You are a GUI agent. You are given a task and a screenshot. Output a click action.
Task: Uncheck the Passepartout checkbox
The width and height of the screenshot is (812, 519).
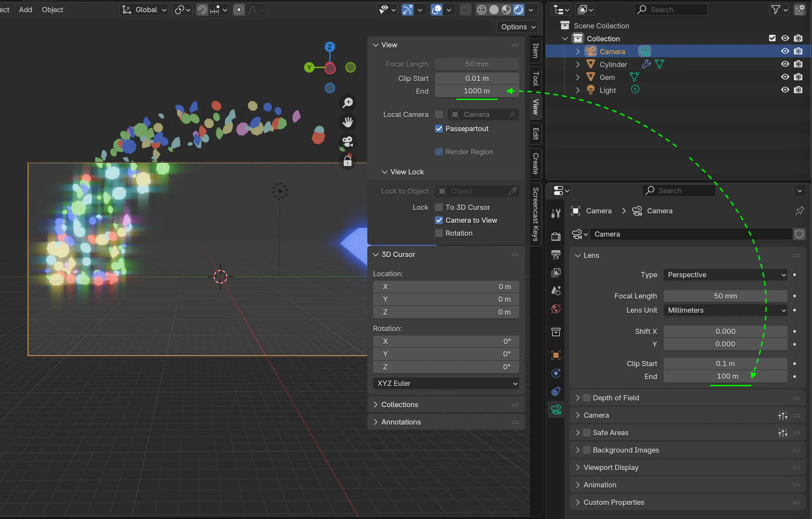[439, 129]
